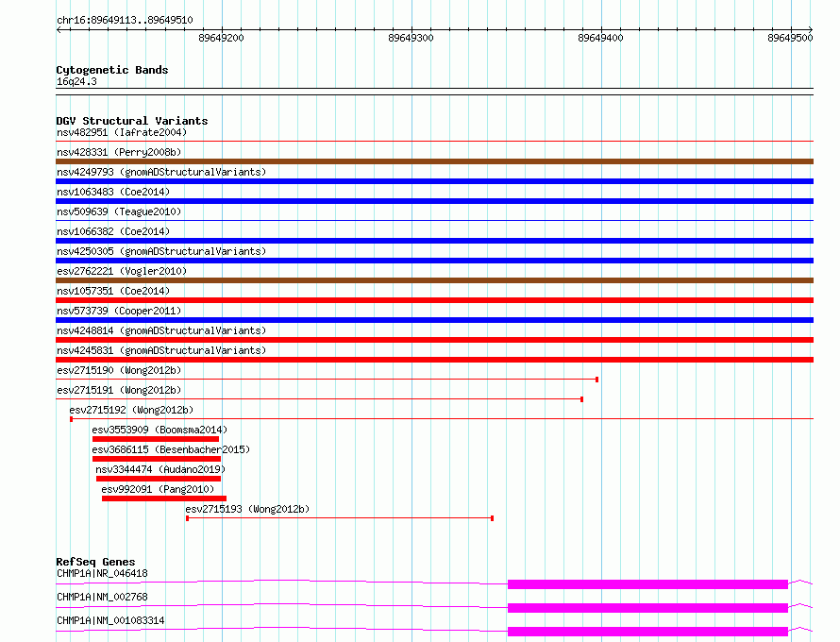The width and height of the screenshot is (840, 642).
Task: Open esv2762221 (Vogler2010) label
Action: (122, 271)
